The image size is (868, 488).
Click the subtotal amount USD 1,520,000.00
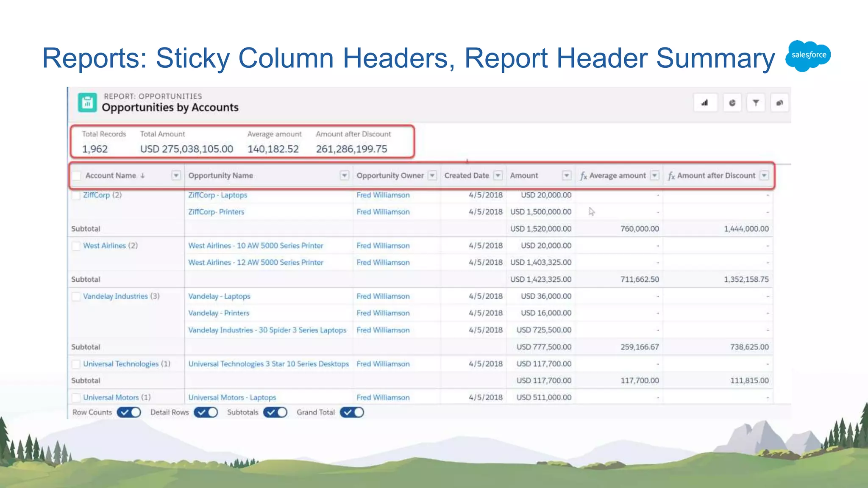tap(540, 229)
